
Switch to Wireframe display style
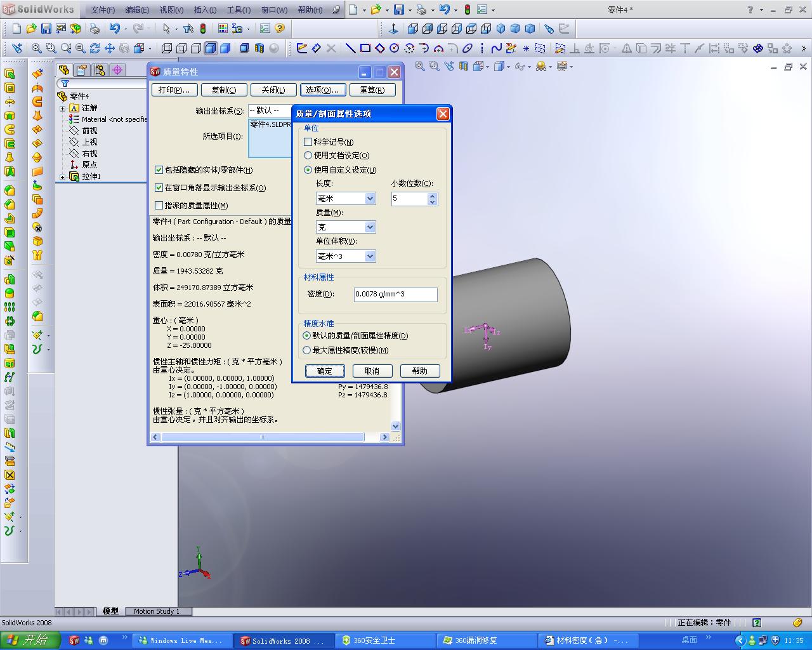[167, 48]
